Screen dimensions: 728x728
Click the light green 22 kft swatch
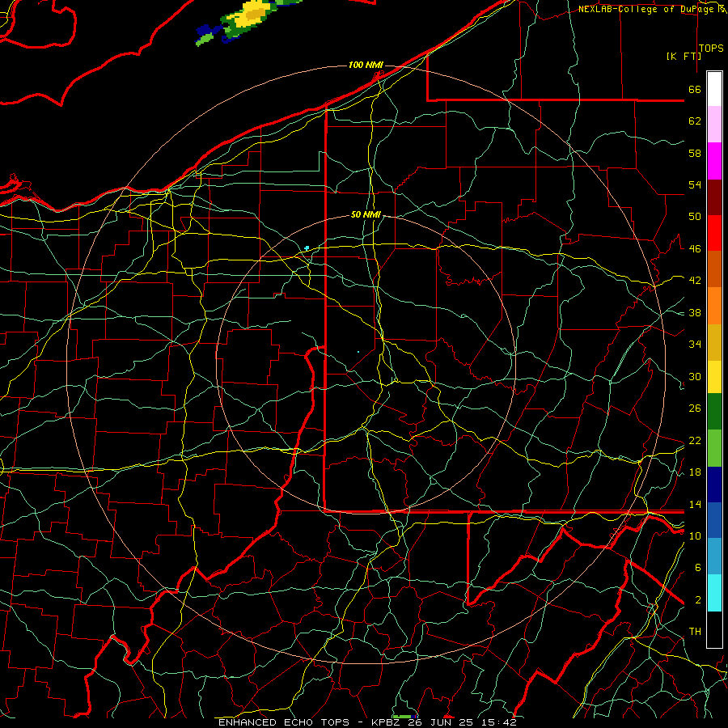(714, 448)
